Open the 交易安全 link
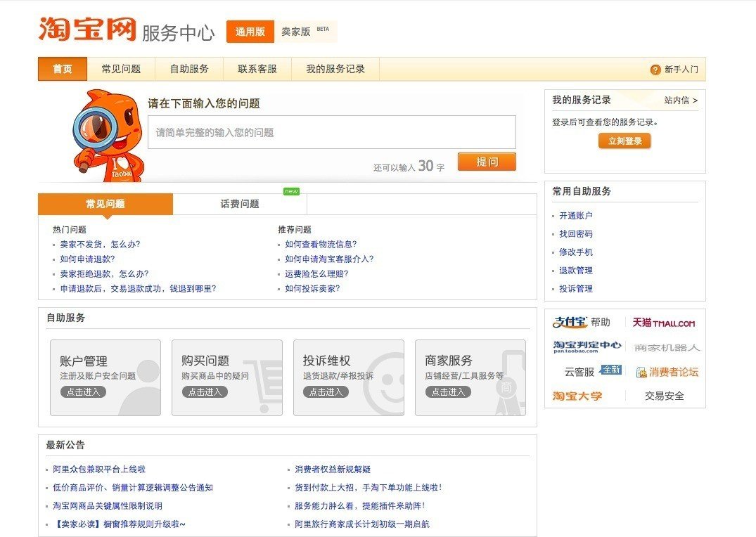This screenshot has height=537, width=756. (665, 396)
